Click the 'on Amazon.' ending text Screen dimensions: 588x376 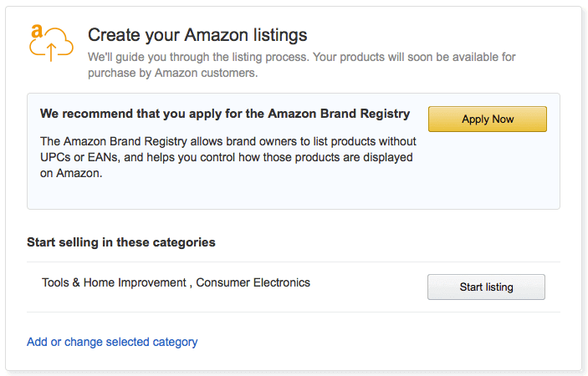coord(71,173)
